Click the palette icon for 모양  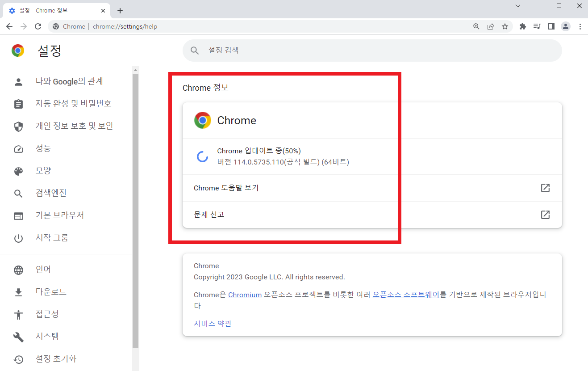(x=18, y=171)
